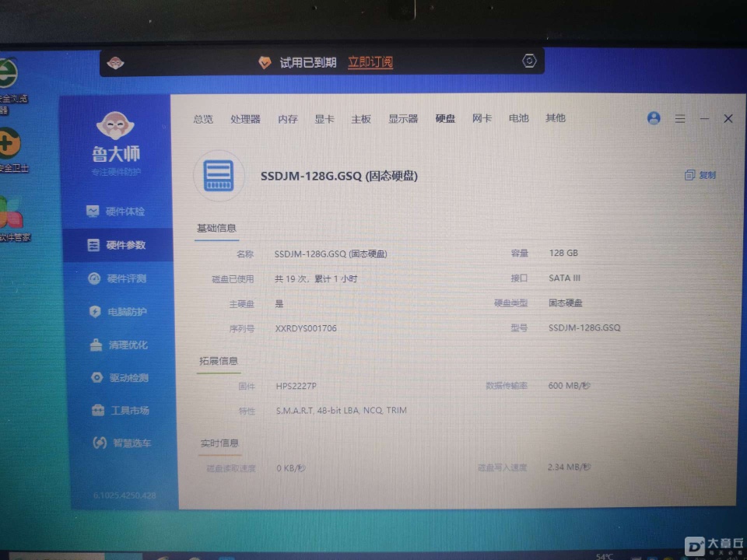Open the 主板 tab

(x=360, y=118)
